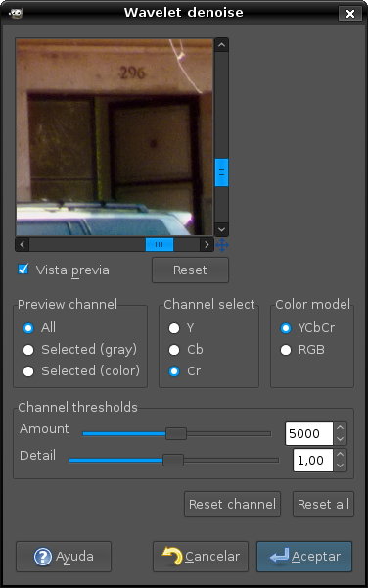Click the Reset channel button
Screen dimensions: 368x588
coord(233,504)
